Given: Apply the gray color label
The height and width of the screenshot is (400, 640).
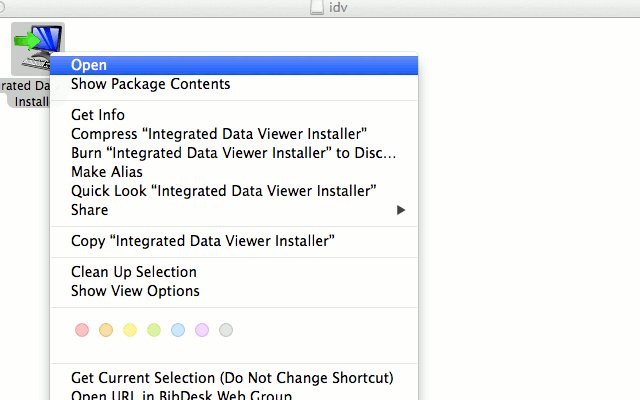Looking at the screenshot, I should point(226,330).
